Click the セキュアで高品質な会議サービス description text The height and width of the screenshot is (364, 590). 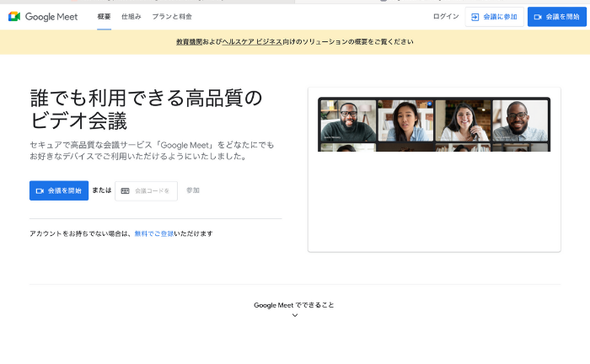click(152, 151)
